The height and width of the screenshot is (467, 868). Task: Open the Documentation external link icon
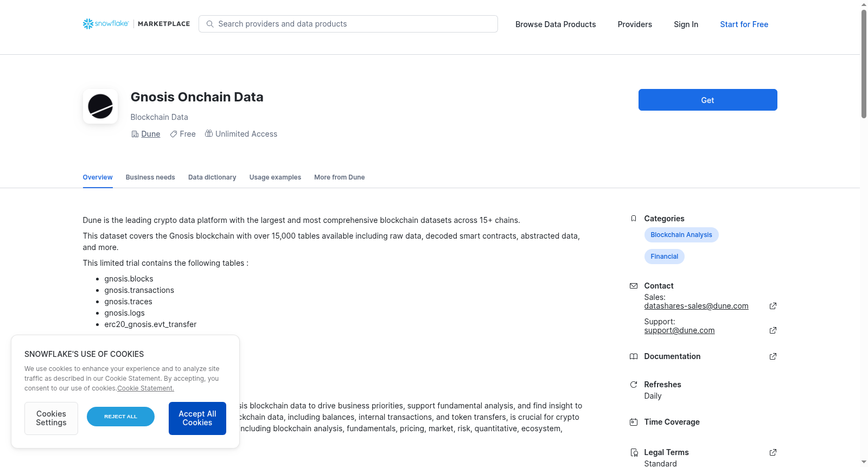pyautogui.click(x=773, y=356)
